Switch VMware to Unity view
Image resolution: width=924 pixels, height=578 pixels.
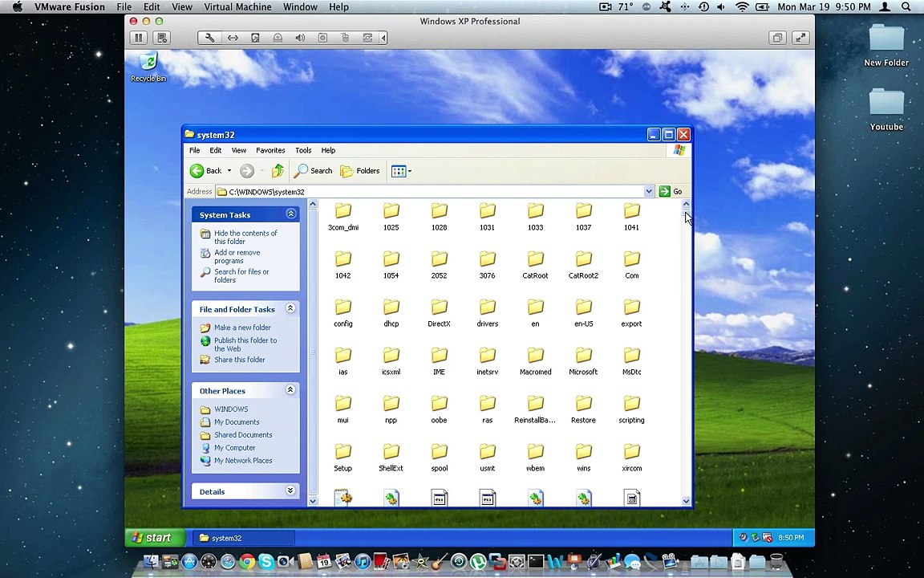pos(777,38)
